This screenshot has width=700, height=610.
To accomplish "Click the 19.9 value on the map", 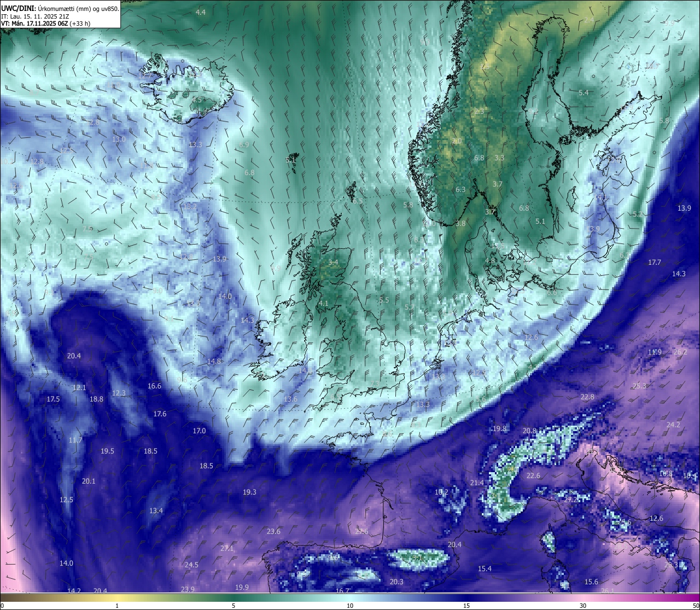I will pyautogui.click(x=242, y=588).
